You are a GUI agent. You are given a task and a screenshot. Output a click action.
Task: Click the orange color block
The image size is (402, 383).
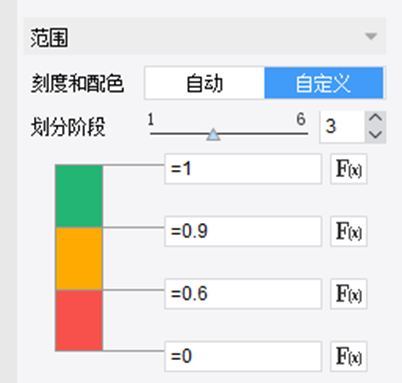click(79, 259)
